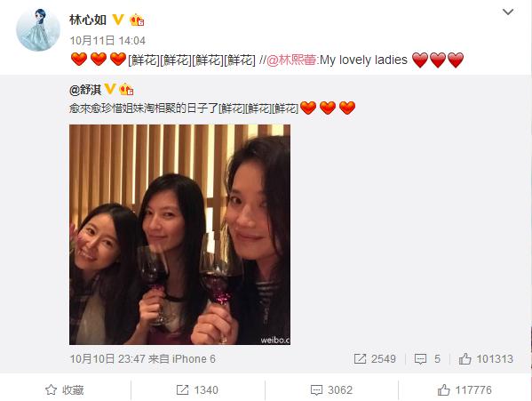Click the repost button showing 1340

(x=197, y=389)
